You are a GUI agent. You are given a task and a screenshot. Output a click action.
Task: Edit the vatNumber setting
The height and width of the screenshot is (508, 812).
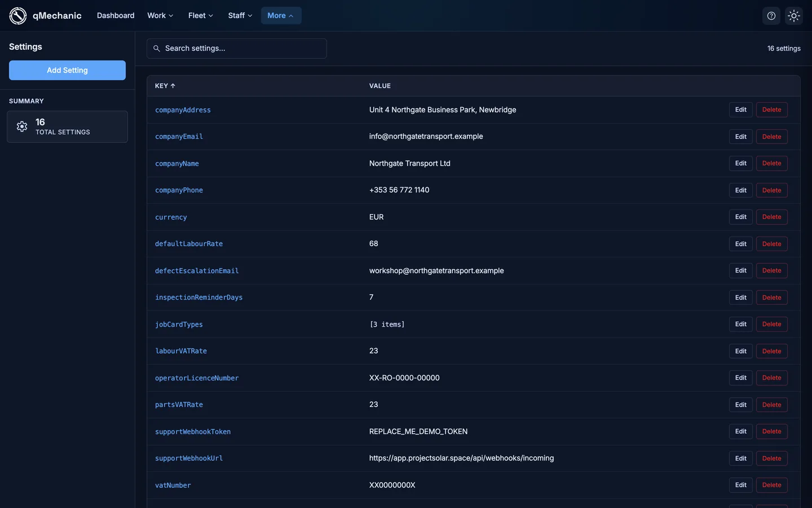point(741,485)
